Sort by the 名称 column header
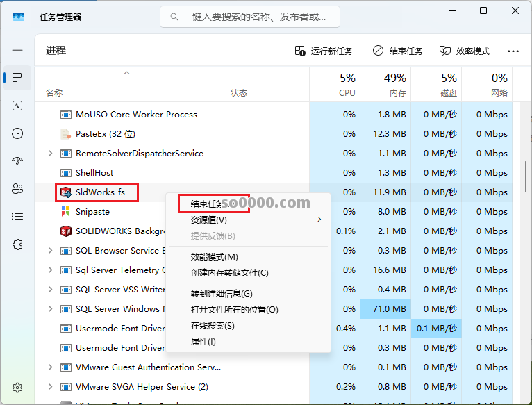The width and height of the screenshot is (532, 405). [x=131, y=85]
